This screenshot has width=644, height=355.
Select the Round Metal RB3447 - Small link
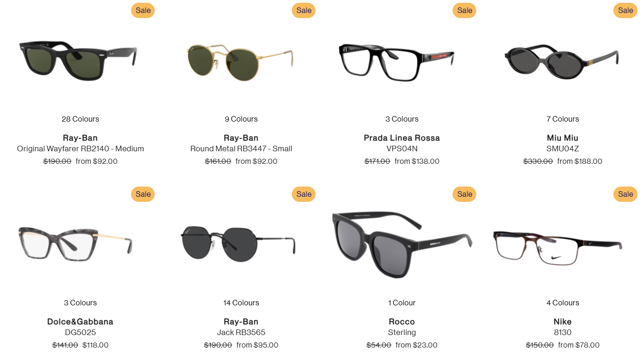(x=241, y=148)
